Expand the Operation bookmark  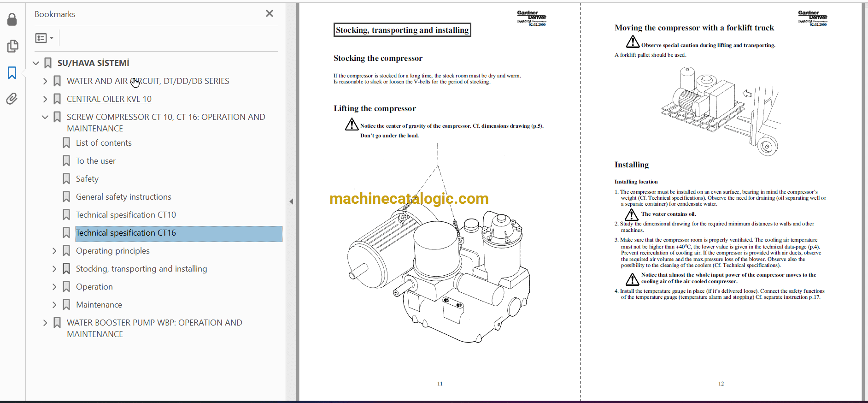[x=54, y=287]
